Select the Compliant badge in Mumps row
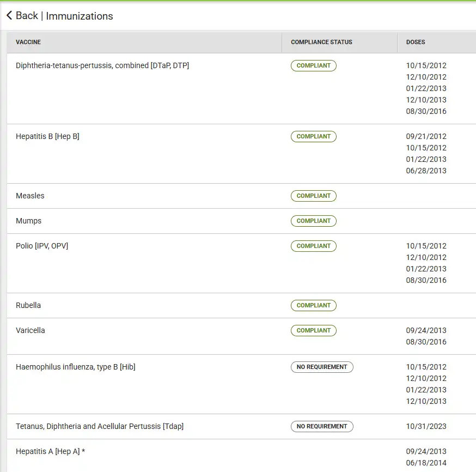This screenshot has height=472, width=476. coord(314,221)
